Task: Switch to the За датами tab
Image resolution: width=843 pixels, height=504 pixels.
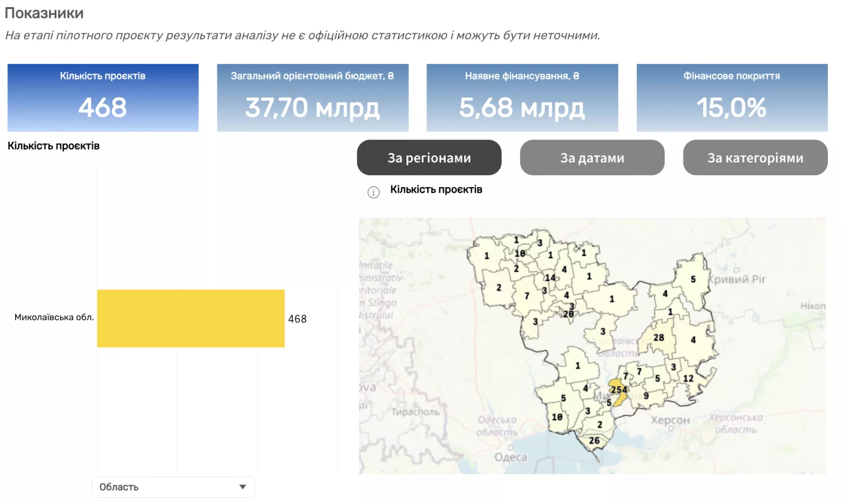Action: [592, 158]
